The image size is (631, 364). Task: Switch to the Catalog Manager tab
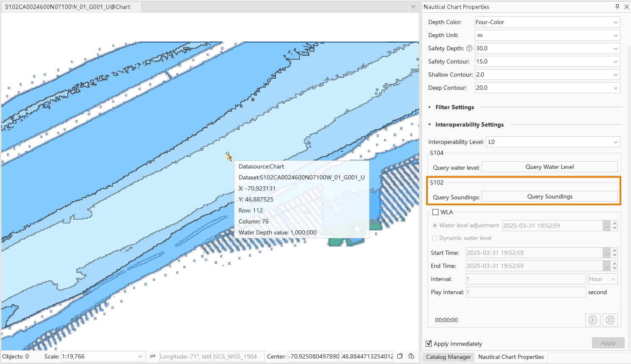pyautogui.click(x=448, y=357)
